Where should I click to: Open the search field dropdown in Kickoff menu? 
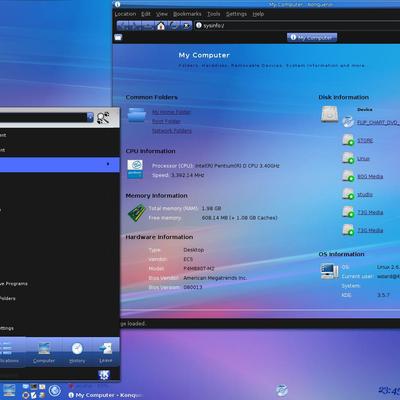tap(90, 117)
